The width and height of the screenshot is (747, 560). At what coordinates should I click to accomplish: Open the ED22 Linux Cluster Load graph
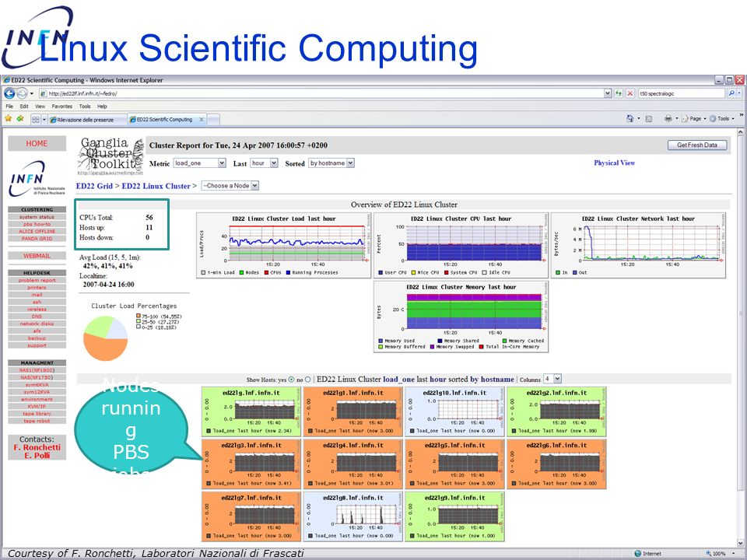pyautogui.click(x=283, y=246)
